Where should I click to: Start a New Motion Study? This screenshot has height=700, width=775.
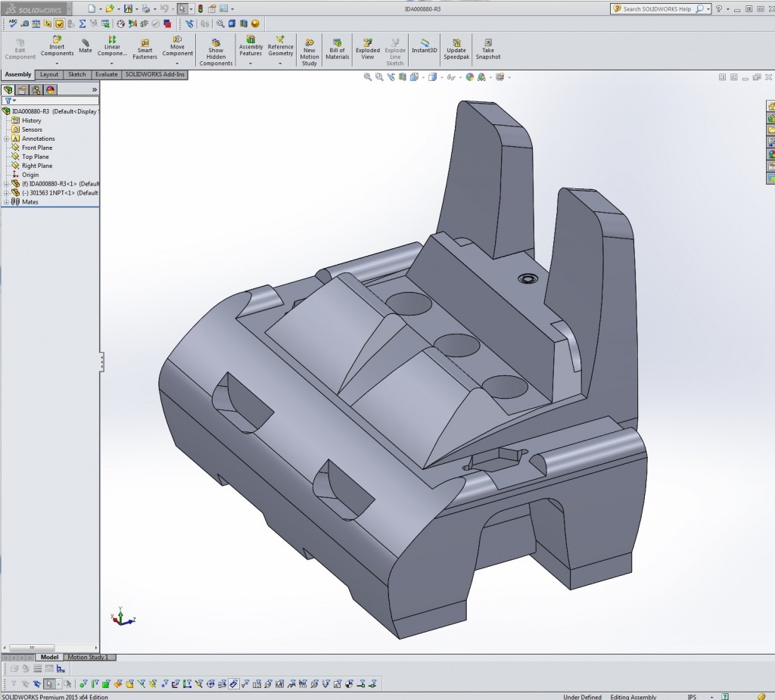coord(310,52)
